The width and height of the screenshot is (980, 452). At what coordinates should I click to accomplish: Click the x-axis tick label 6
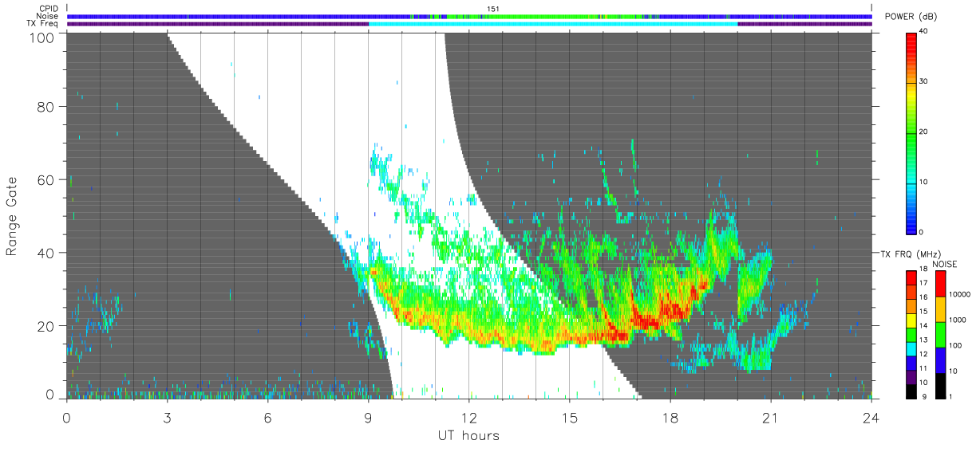tap(267, 417)
